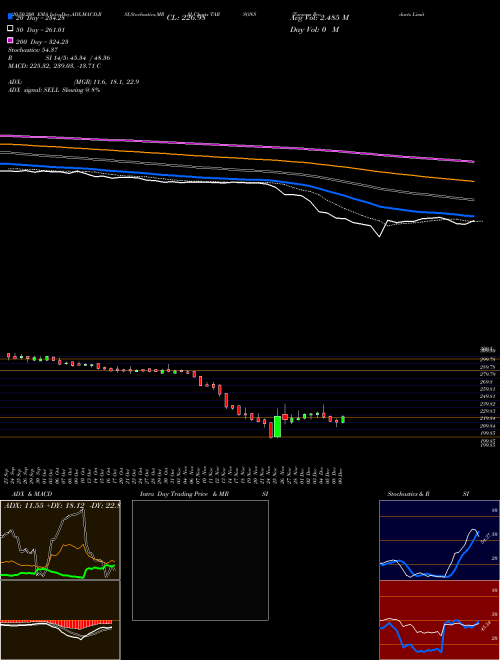500x660 pixels.
Task: Click the blue 20 Day EMA legend swatch
Action: tap(10, 16)
